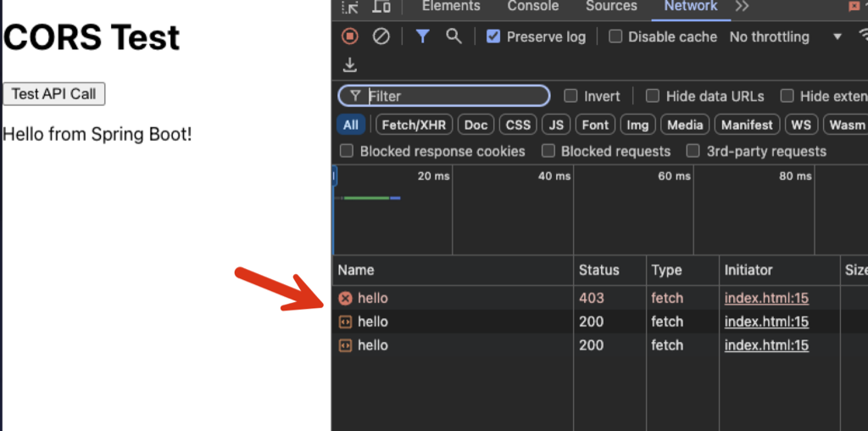Click the export HAR download icon

point(349,64)
